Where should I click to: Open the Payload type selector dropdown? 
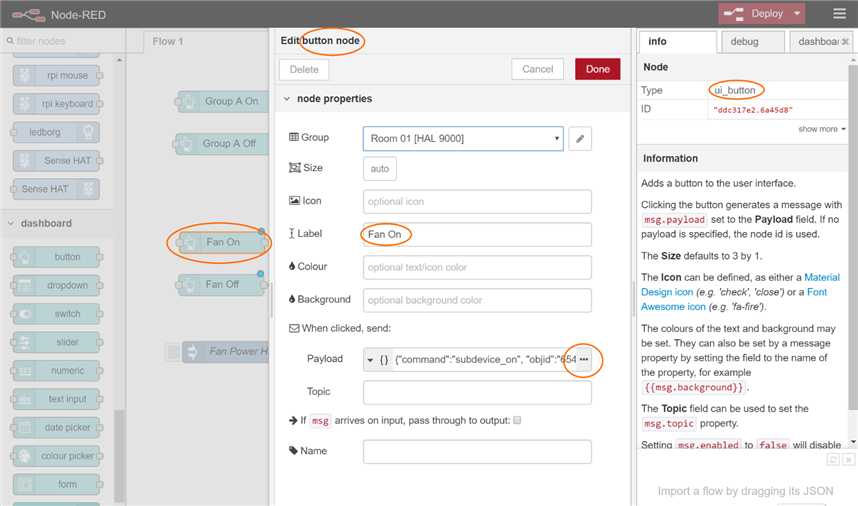[x=378, y=359]
